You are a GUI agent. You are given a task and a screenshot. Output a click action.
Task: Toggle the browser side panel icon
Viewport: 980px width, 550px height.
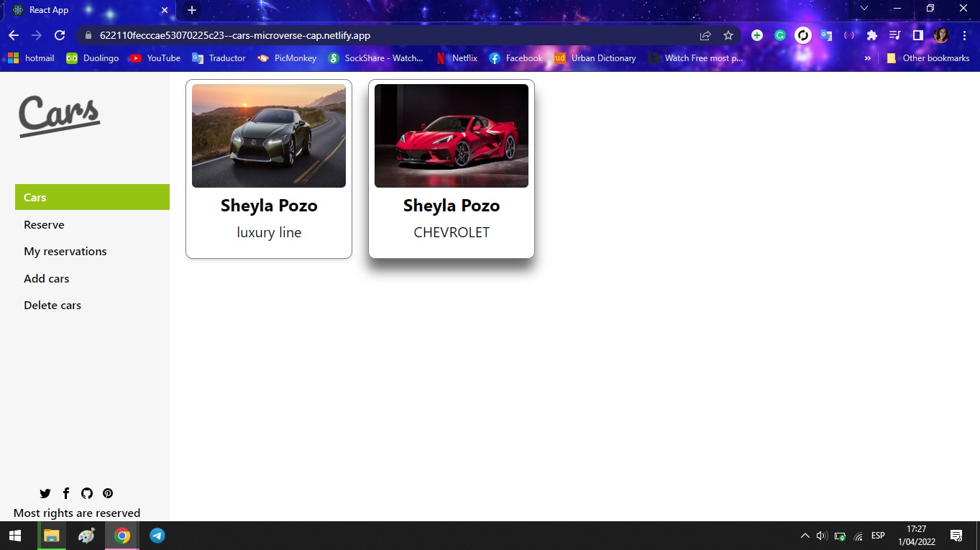pyautogui.click(x=918, y=35)
